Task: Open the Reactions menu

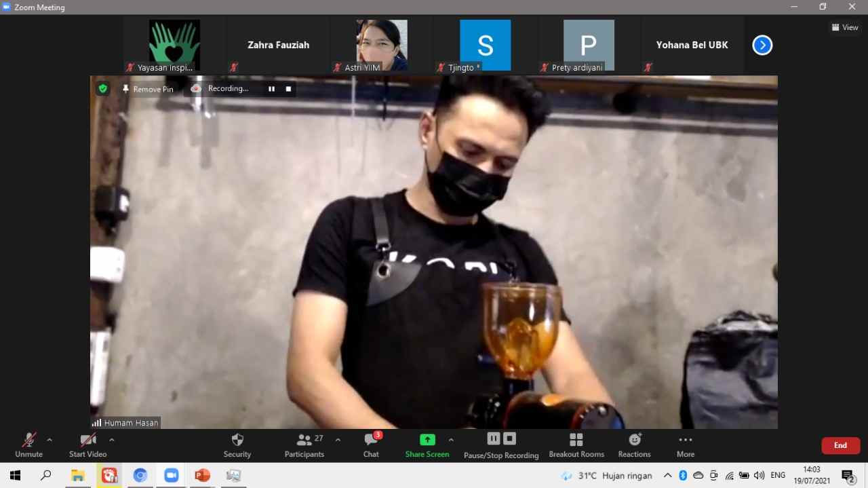Action: [x=634, y=445]
